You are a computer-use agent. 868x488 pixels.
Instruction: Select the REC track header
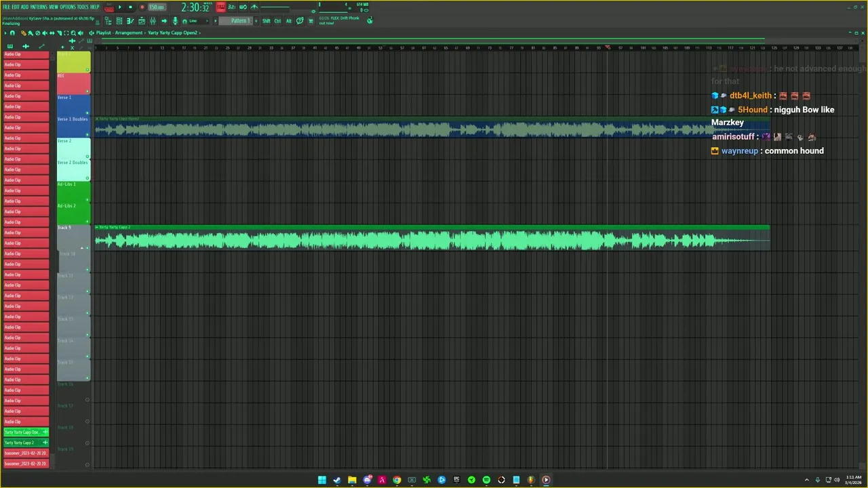pos(73,83)
